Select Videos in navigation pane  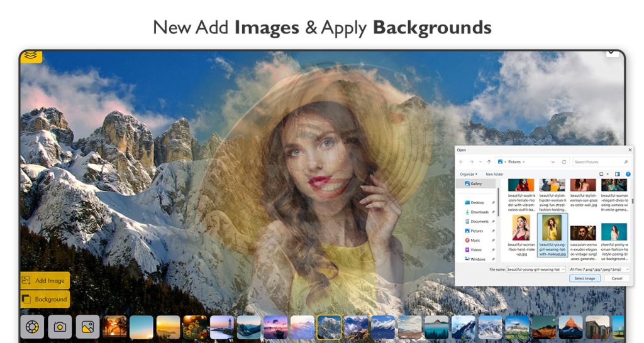pos(473,250)
